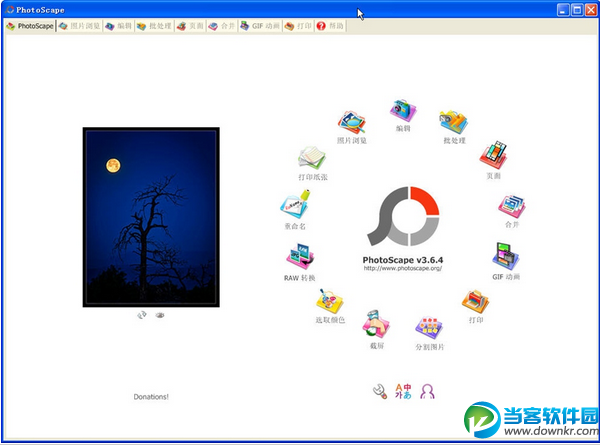This screenshot has width=600, height=445.
Task: Open the photoscape.org URL link
Action: tap(403, 268)
